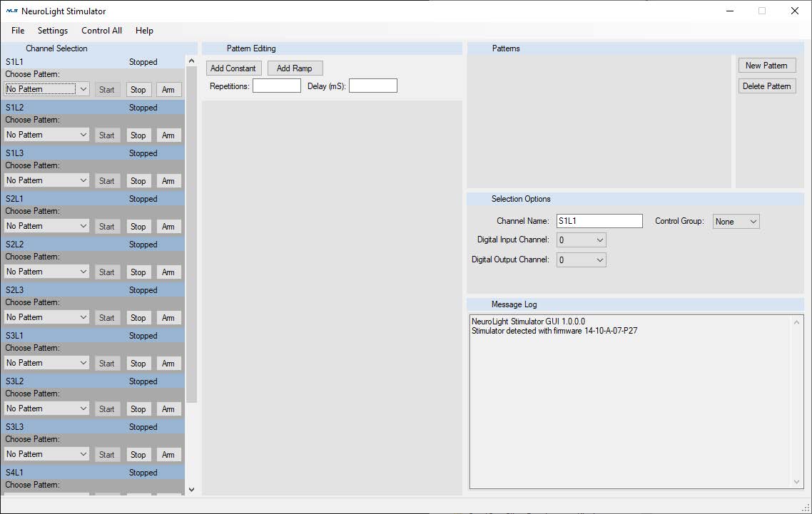812x514 pixels.
Task: Click the channel list scroll-up arrow
Action: [x=191, y=61]
